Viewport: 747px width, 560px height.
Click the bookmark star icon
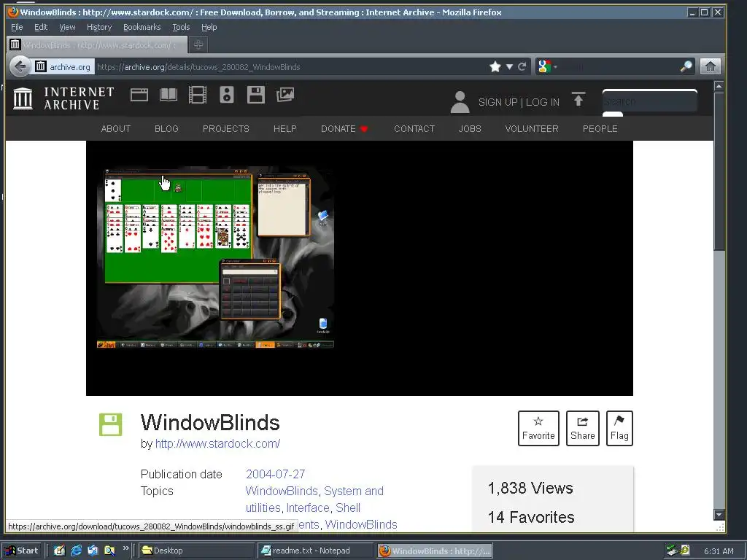495,66
